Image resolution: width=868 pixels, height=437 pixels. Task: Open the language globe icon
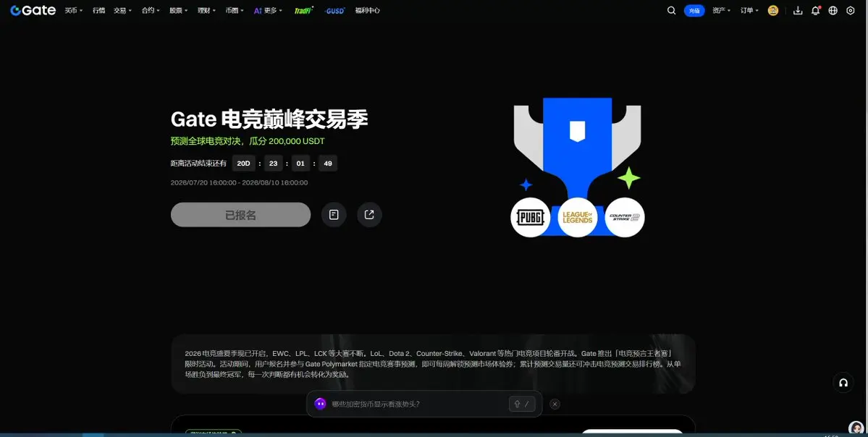tap(833, 11)
